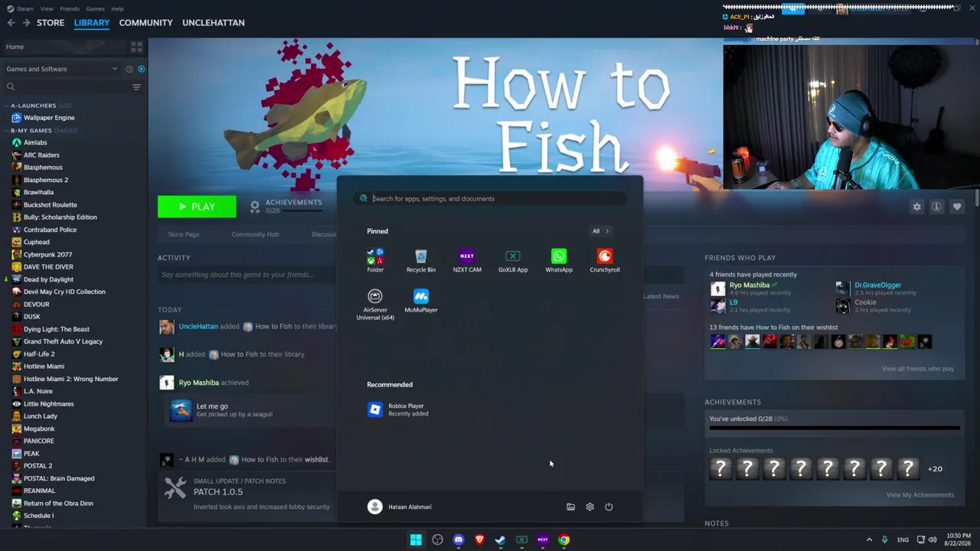The height and width of the screenshot is (551, 980).
Task: Open Settings gear in Start menu footer
Action: click(x=590, y=507)
